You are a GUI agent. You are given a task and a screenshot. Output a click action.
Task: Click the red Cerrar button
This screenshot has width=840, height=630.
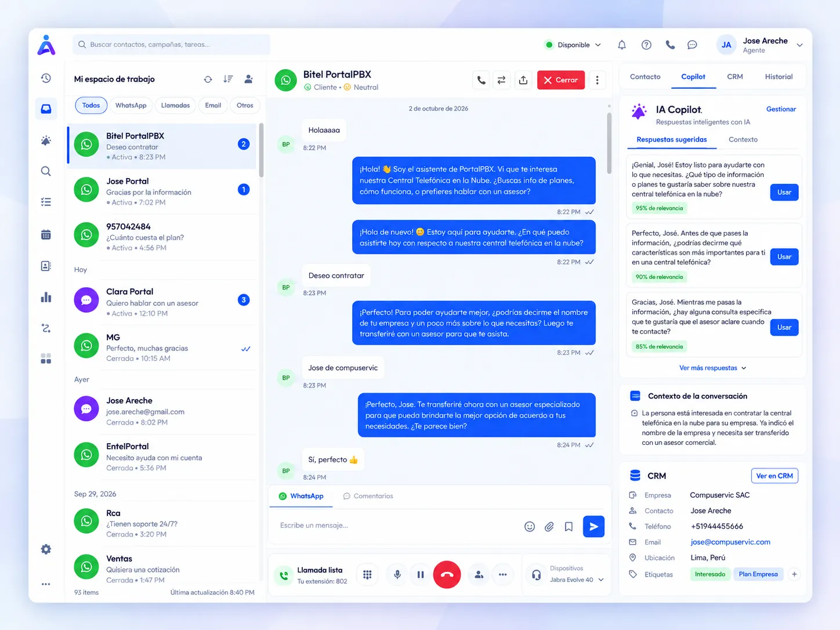[x=561, y=80]
